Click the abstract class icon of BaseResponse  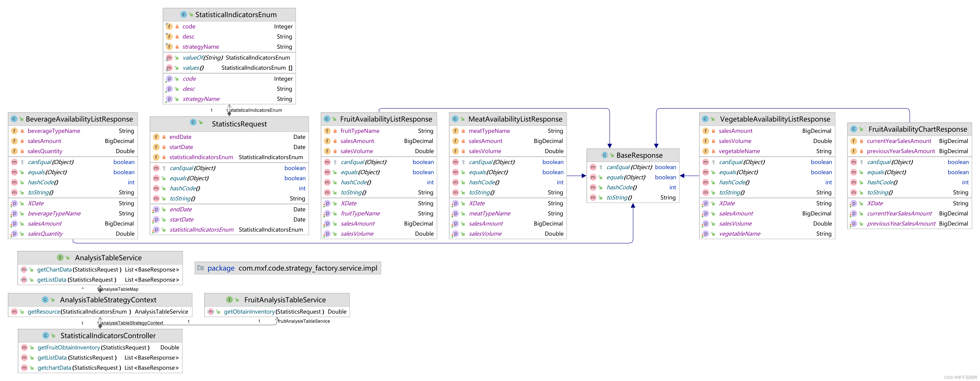point(605,155)
